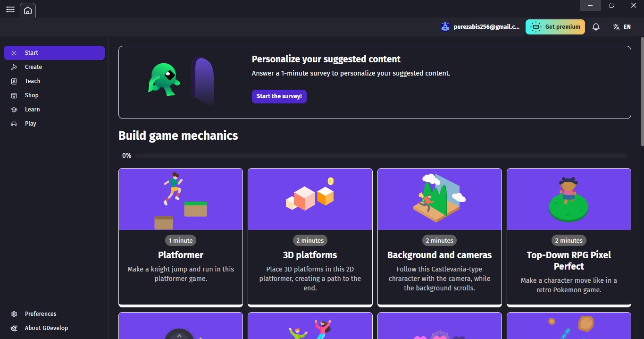Click the Preferences gear icon

14,314
